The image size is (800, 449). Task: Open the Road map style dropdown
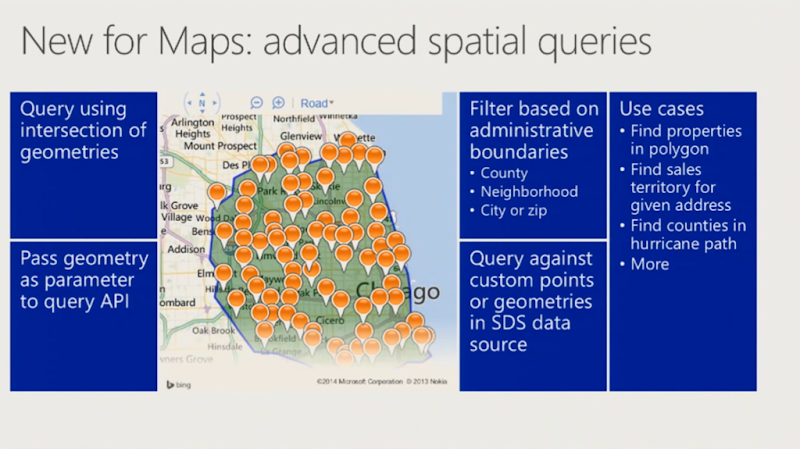[317, 103]
